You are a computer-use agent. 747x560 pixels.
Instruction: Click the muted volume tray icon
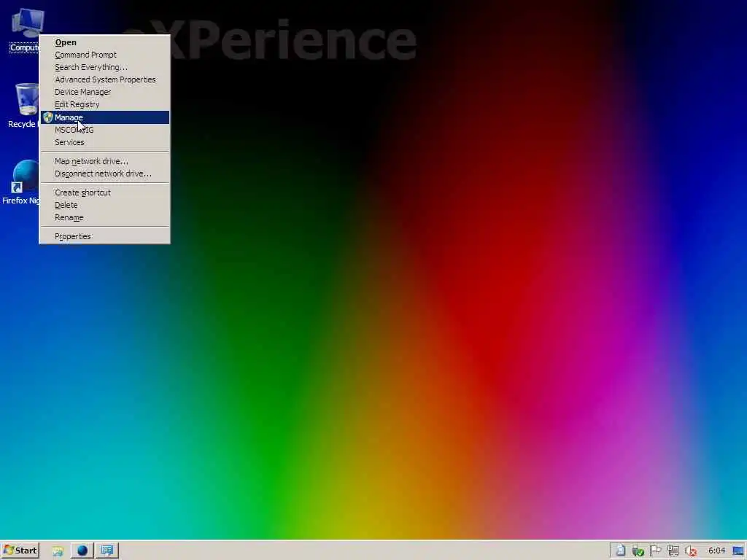691,551
